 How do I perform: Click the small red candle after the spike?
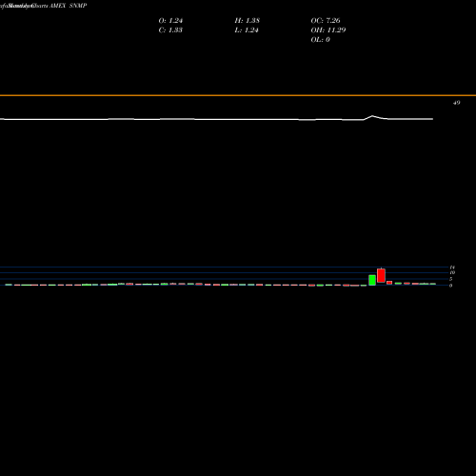point(389,283)
